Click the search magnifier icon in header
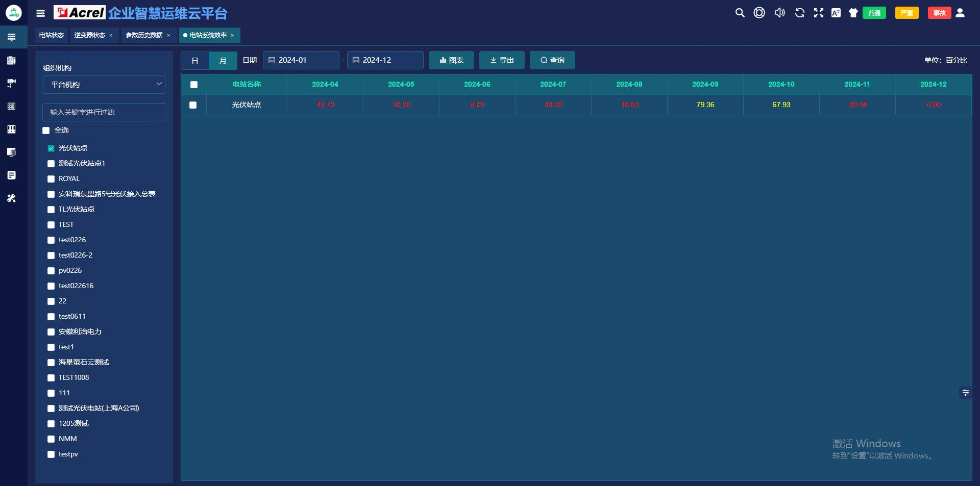Image resolution: width=980 pixels, height=486 pixels. point(740,13)
